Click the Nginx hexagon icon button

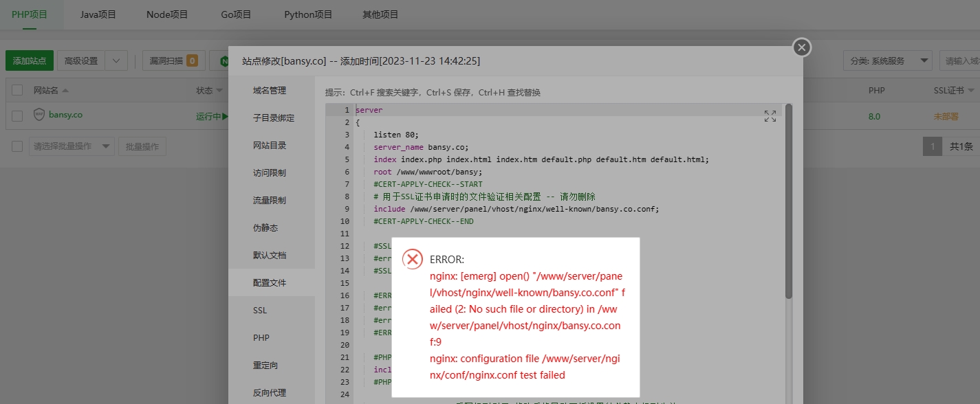[x=224, y=61]
